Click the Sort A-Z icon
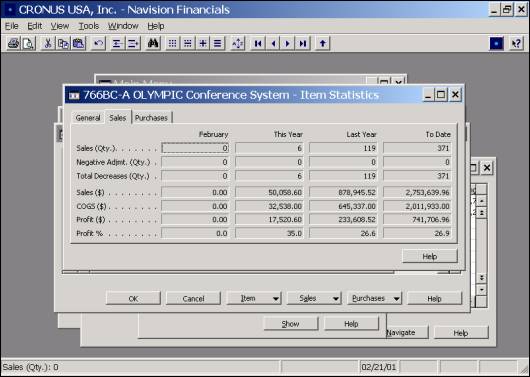The height and width of the screenshot is (377, 530). (x=238, y=44)
